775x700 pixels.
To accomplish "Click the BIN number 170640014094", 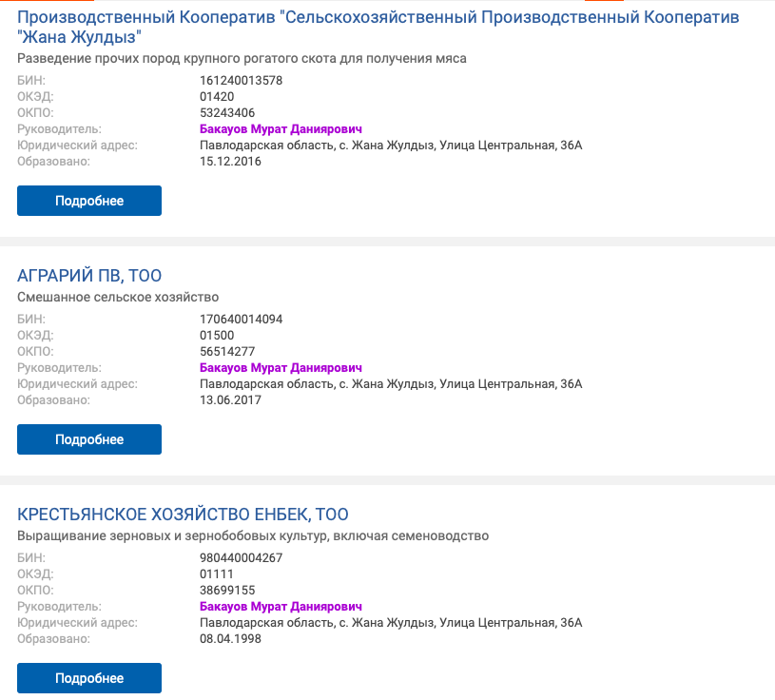I will coord(241,320).
